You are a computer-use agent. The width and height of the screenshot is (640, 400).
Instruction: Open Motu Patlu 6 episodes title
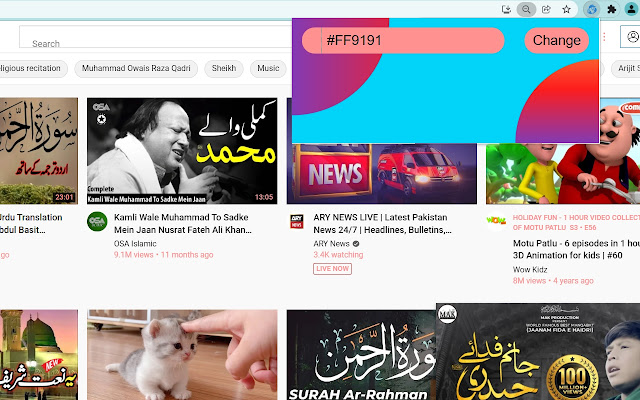576,249
